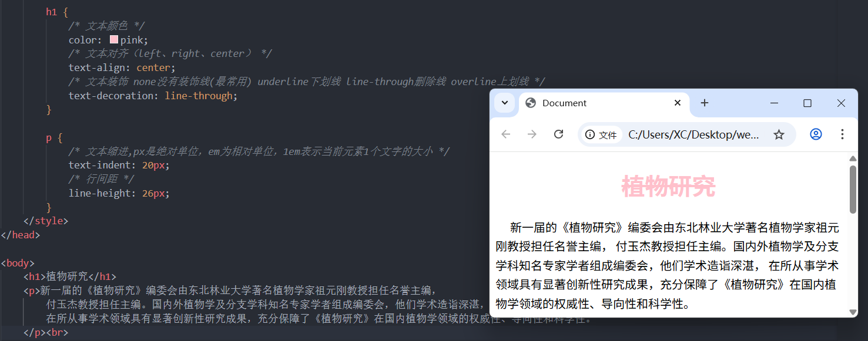Click the /* 文本颜色 */ comment
The height and width of the screenshot is (341, 868).
point(106,26)
